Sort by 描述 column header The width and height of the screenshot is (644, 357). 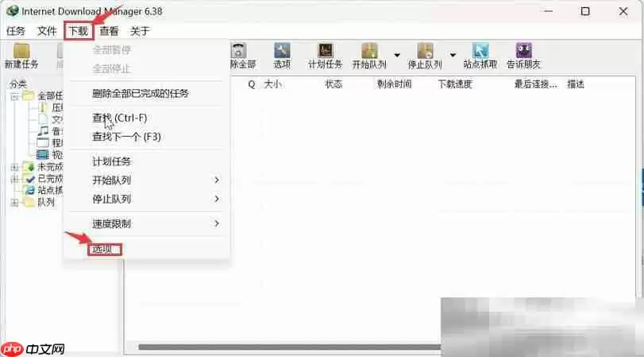coord(576,84)
